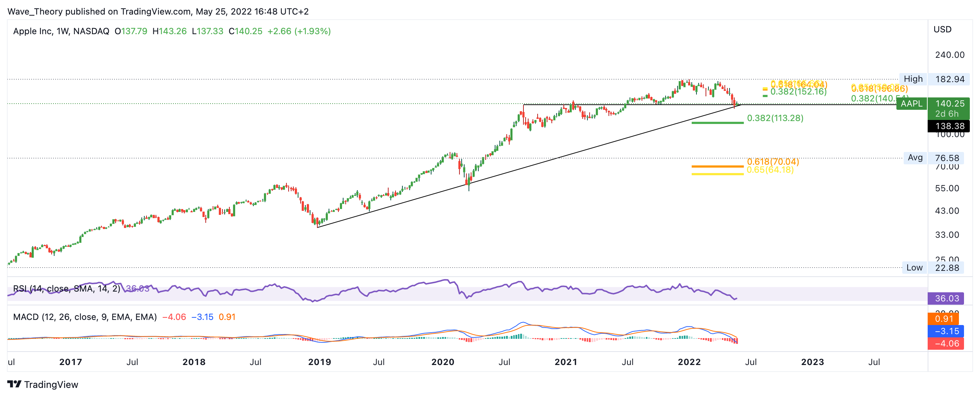Select the MACD indicator legend title
The image size is (980, 397).
click(85, 317)
